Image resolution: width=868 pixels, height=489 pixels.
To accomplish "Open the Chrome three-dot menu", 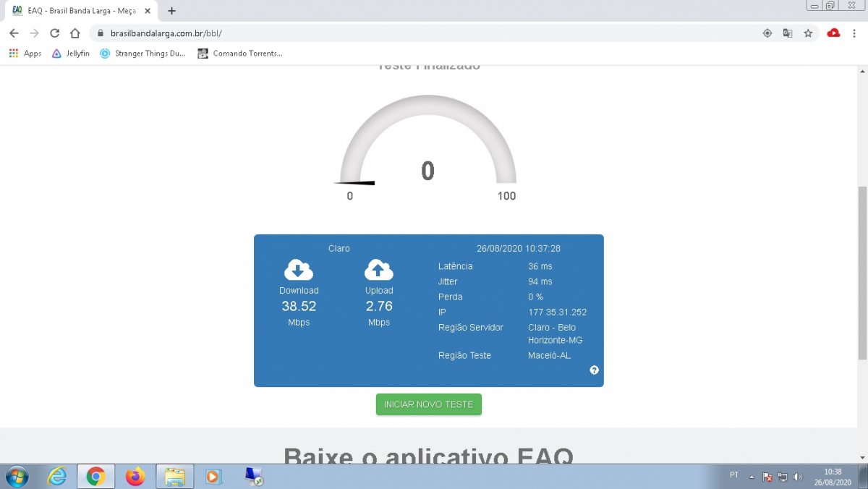I will pos(854,33).
